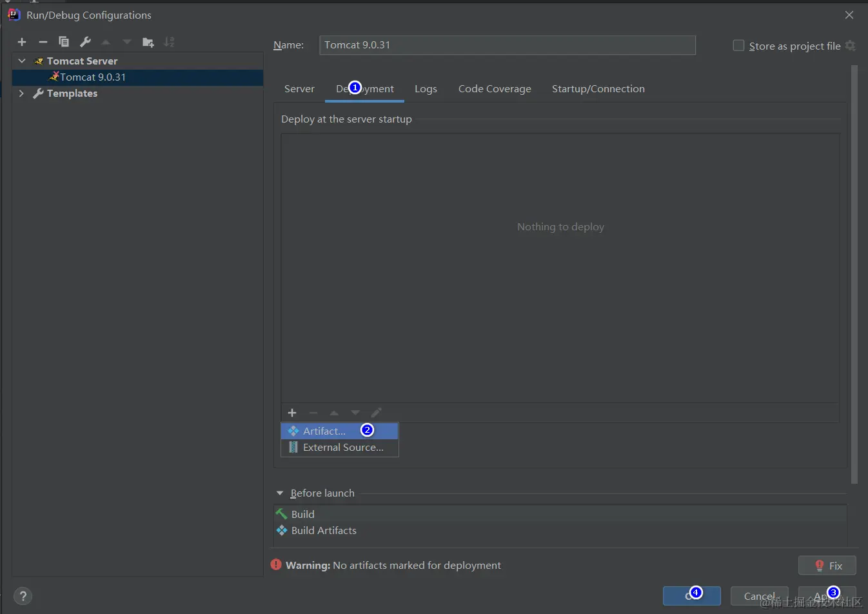The height and width of the screenshot is (614, 868).
Task: Select the Build task in Before launch
Action: [x=302, y=514]
